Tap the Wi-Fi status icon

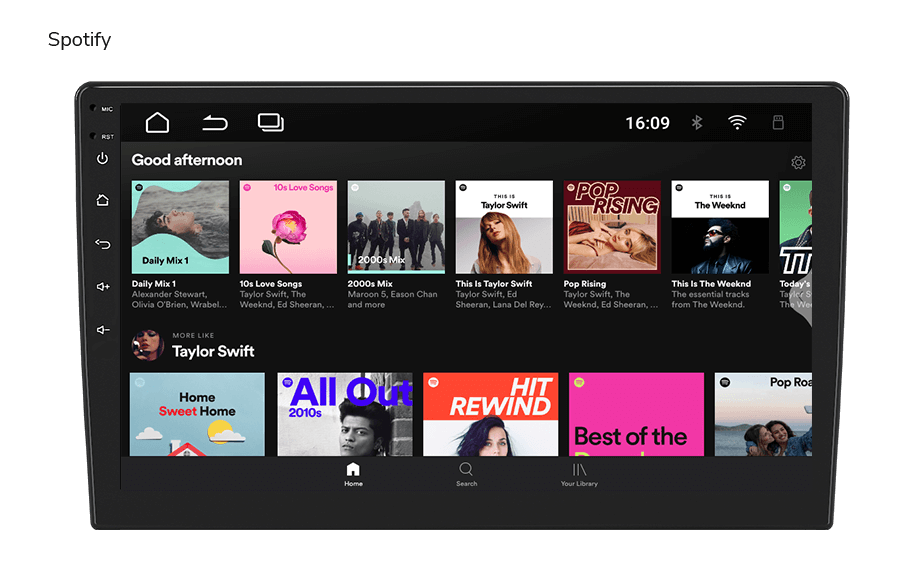point(737,122)
